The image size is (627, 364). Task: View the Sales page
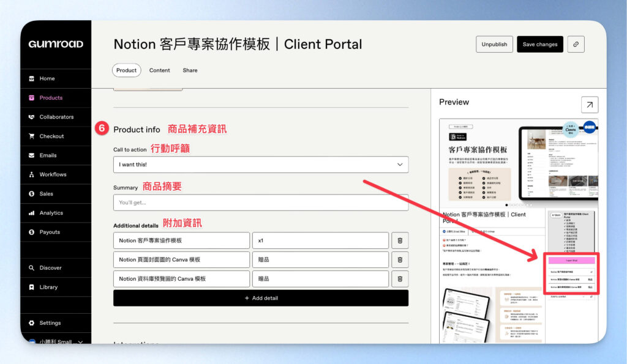click(56, 194)
